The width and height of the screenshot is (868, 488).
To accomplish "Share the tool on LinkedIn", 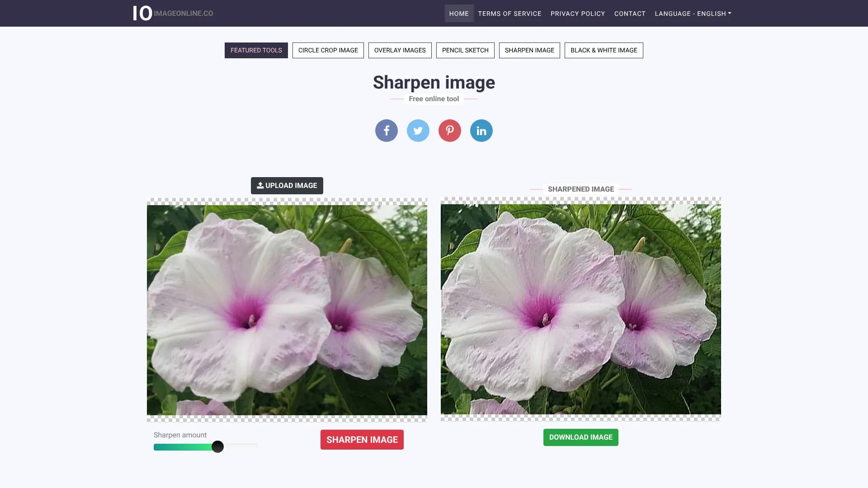I will [481, 131].
